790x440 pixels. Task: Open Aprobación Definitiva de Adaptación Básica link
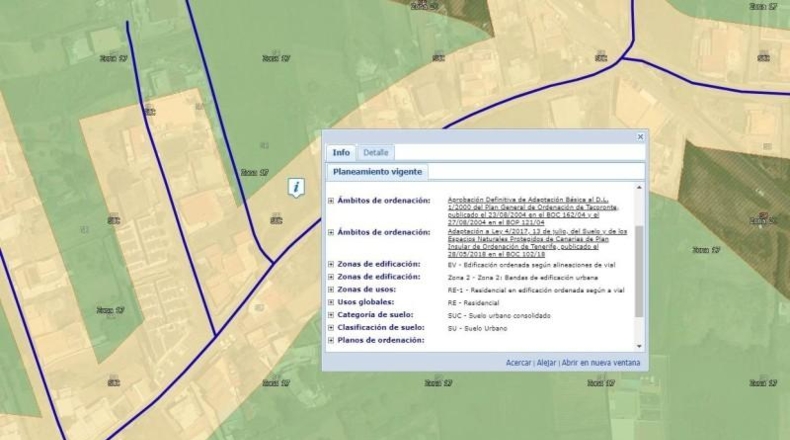pos(533,211)
